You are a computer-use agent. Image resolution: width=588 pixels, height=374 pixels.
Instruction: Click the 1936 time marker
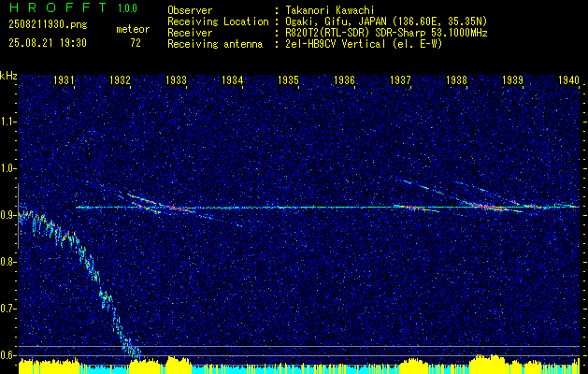[x=344, y=80]
